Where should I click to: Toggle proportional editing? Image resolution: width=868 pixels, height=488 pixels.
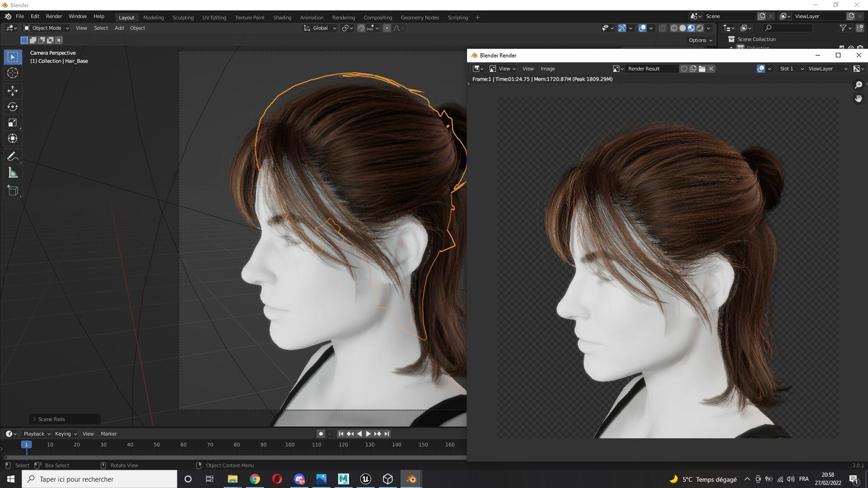click(387, 28)
